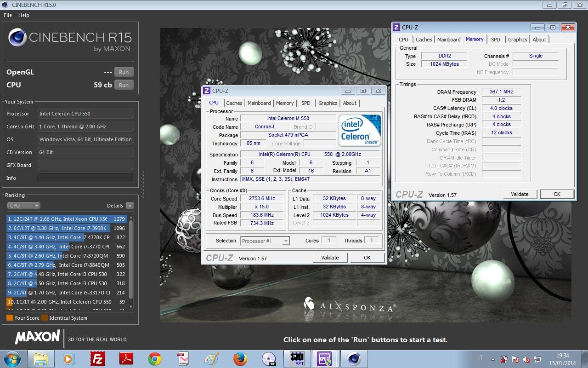Show hidden system tray icons

tap(493, 359)
